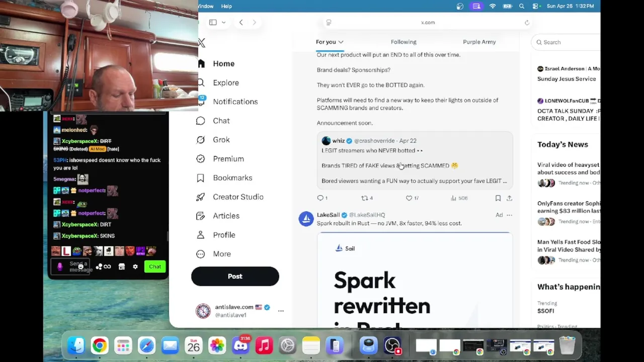Open macOS Control Center
Screen dimensions: 644x362
click(x=535, y=6)
